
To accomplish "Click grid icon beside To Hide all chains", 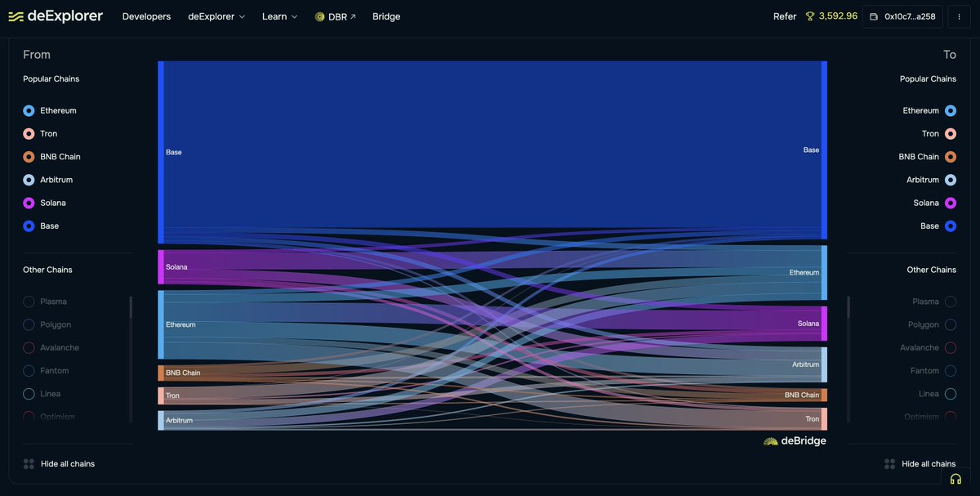I will [890, 463].
